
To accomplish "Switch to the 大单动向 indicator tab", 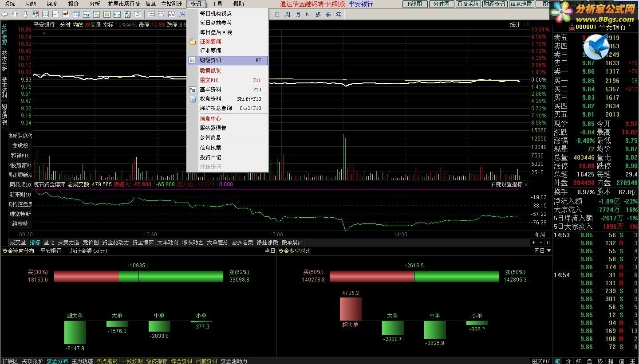I will (x=168, y=243).
